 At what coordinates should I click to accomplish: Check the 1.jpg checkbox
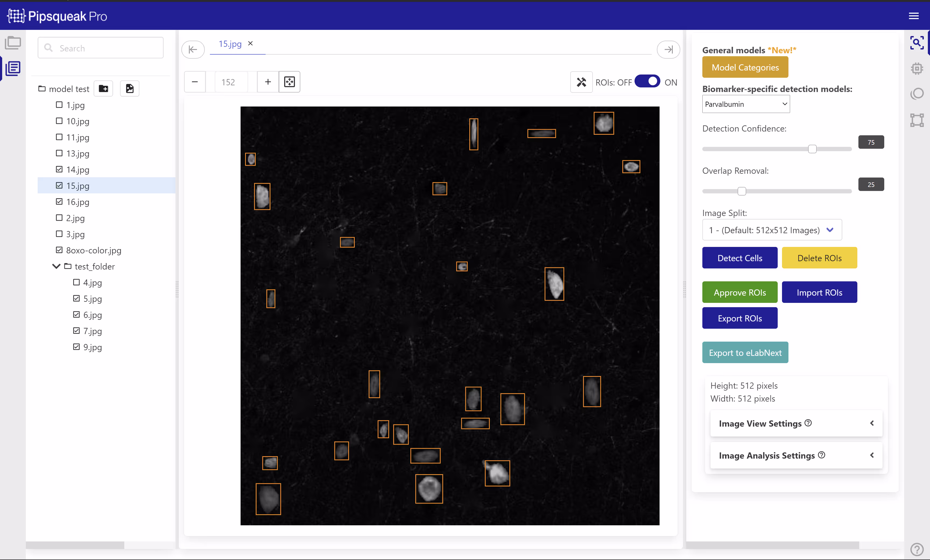coord(59,105)
